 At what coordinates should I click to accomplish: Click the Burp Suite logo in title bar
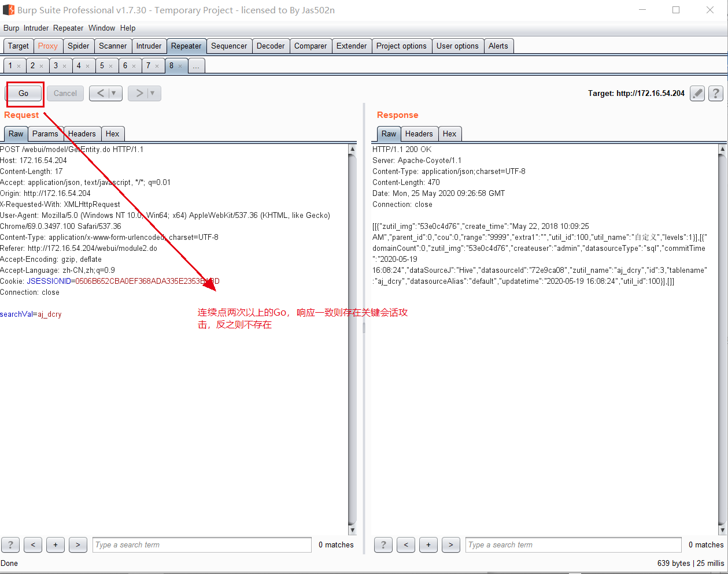pyautogui.click(x=8, y=10)
